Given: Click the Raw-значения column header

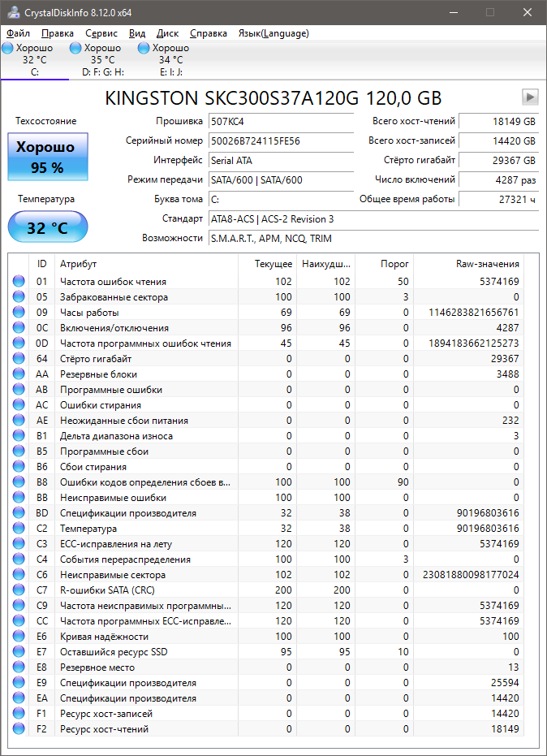Looking at the screenshot, I should pyautogui.click(x=469, y=264).
